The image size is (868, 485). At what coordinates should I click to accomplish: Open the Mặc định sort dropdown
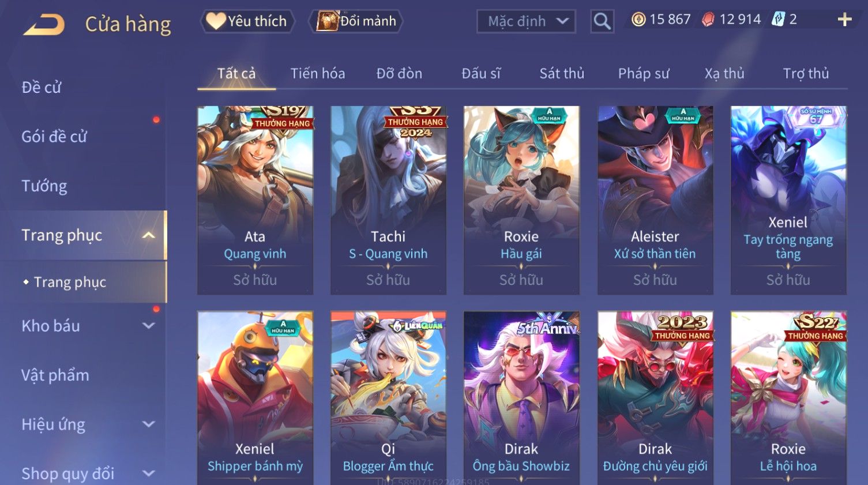click(526, 21)
